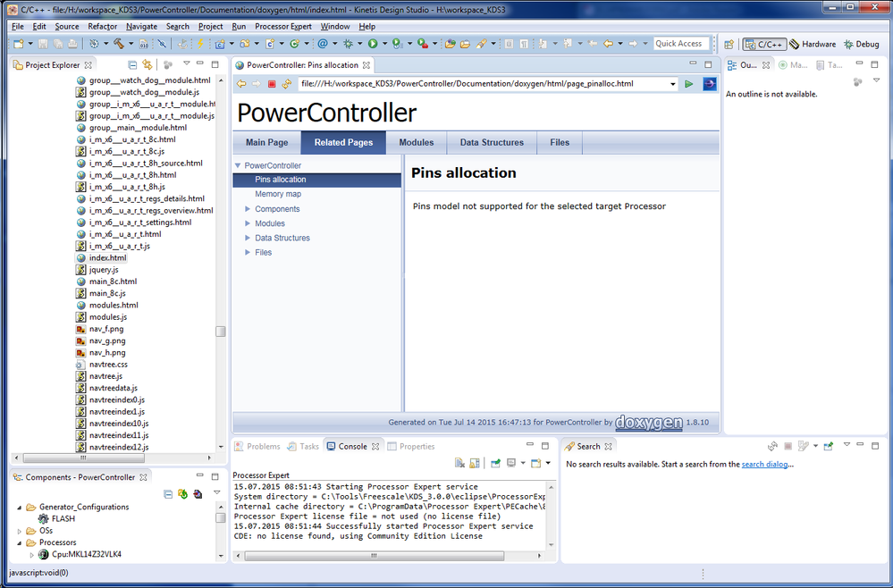Screen dimensions: 893x588
Task: Click the browser refresh icon
Action: (x=286, y=84)
